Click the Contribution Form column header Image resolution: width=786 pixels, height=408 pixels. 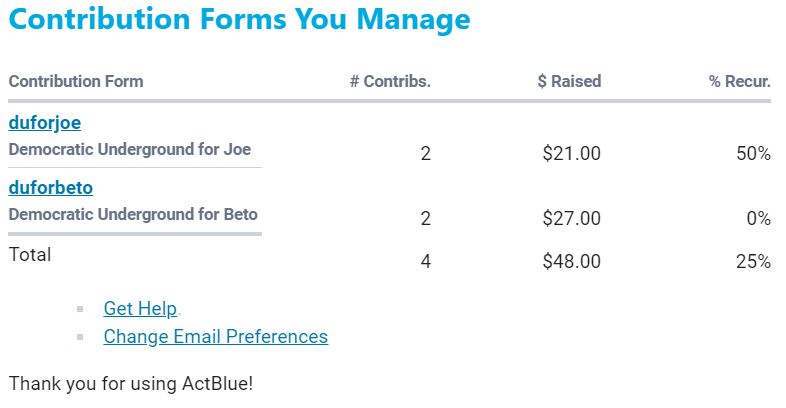(x=76, y=81)
